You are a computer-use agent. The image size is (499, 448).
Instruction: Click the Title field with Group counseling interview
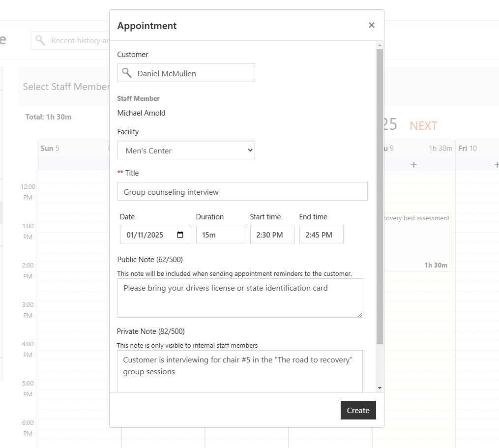click(x=242, y=191)
